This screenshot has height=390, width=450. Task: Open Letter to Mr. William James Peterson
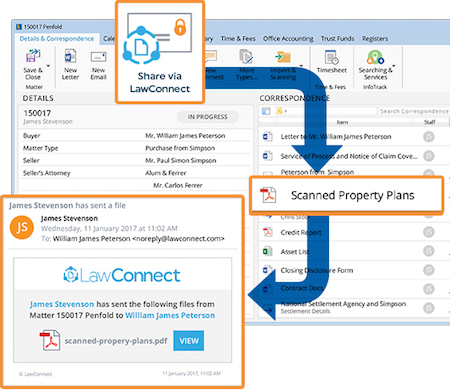[x=336, y=137]
